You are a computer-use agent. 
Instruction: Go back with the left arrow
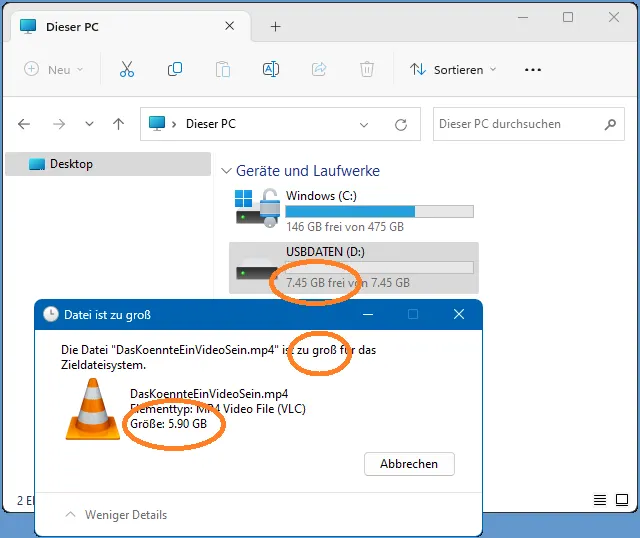click(24, 124)
